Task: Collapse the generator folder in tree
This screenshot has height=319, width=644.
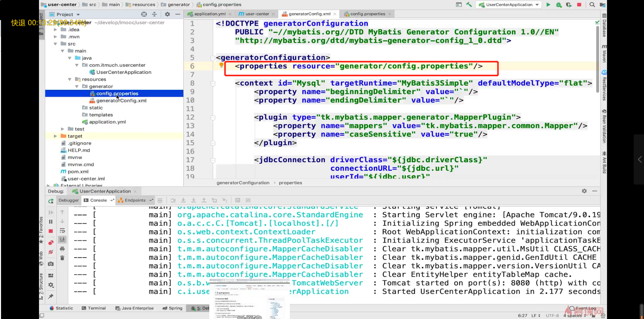Action: coord(77,86)
